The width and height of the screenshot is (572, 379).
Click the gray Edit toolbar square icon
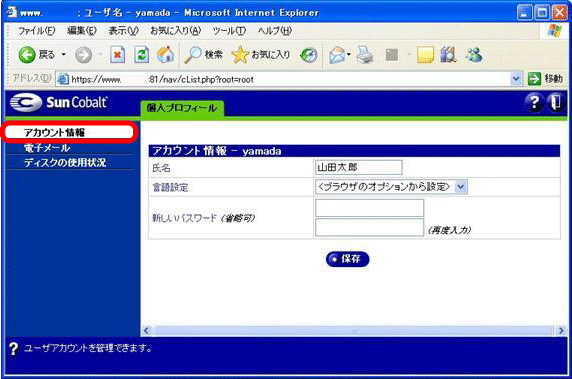[x=392, y=55]
